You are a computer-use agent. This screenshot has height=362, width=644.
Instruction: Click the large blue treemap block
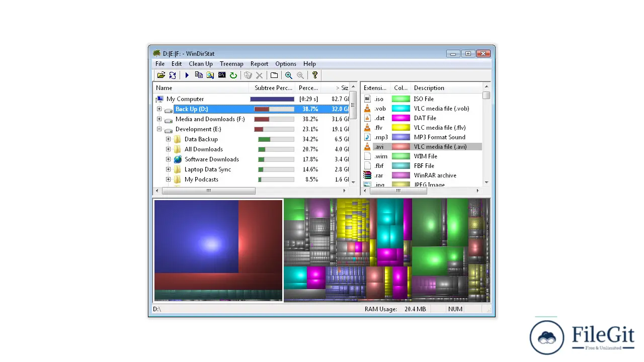(196, 236)
